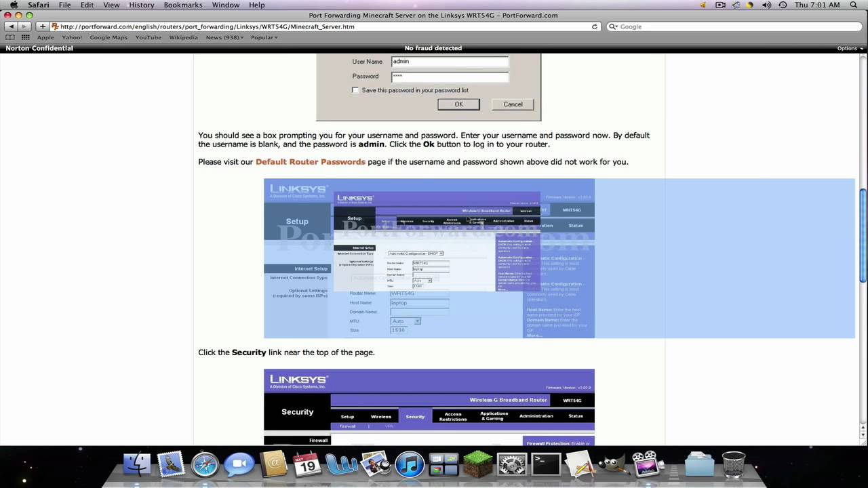The image size is (868, 488).
Task: Launch Microsoft Word from the dock
Action: coord(341,465)
